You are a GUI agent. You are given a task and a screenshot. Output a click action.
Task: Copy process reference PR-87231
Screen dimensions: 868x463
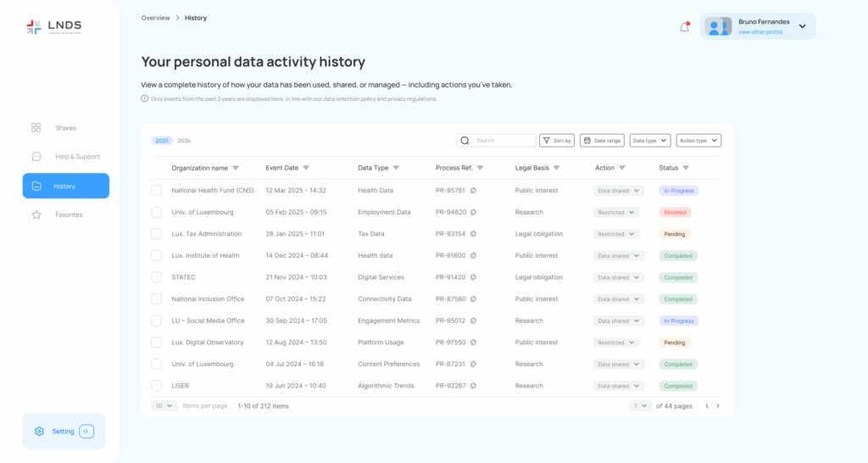[x=473, y=365]
